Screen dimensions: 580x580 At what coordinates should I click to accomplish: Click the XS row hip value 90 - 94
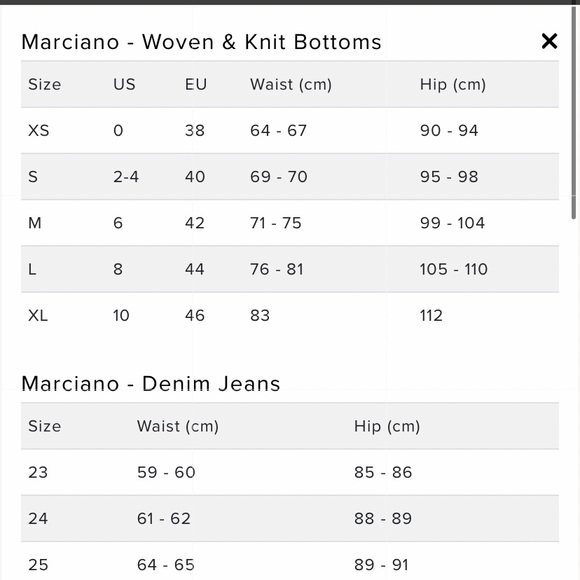pos(449,131)
